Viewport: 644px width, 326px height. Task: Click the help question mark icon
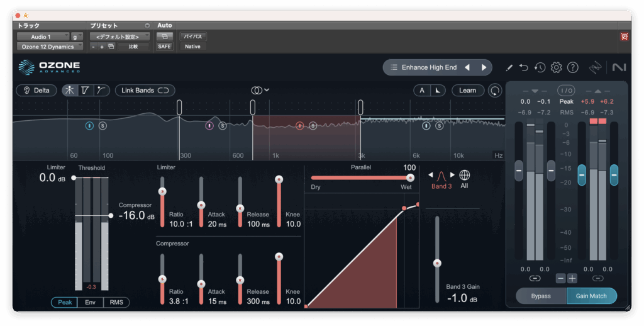(x=572, y=67)
